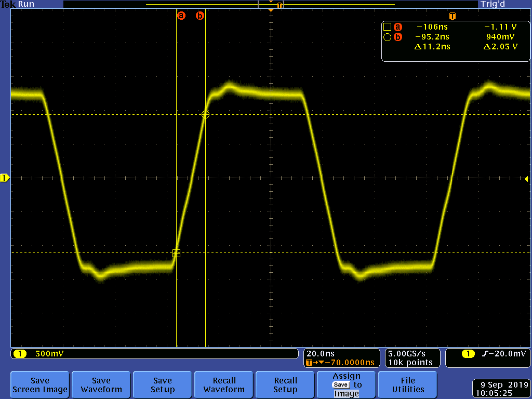
Task: Click the Trig'd trigger status indicator
Action: 493,4
